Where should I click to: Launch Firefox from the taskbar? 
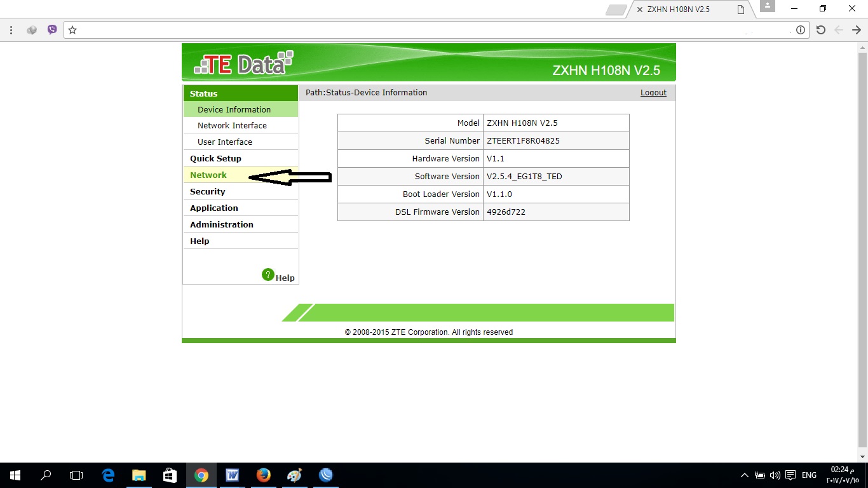point(263,475)
